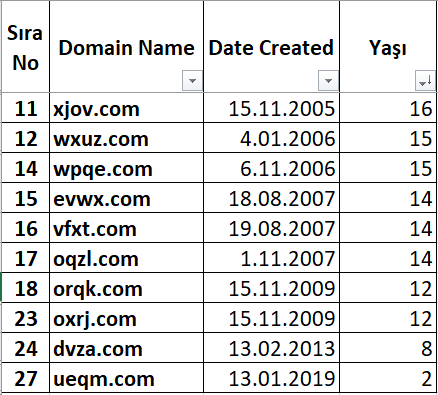Open the Yaşı sort filter dropdown
Screen dimensions: 438x395
(425, 80)
